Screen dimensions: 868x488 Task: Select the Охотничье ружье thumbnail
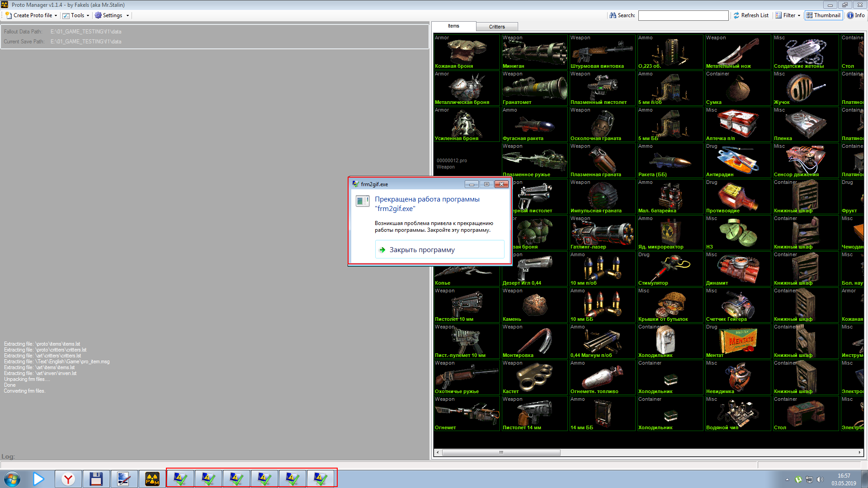tap(467, 377)
